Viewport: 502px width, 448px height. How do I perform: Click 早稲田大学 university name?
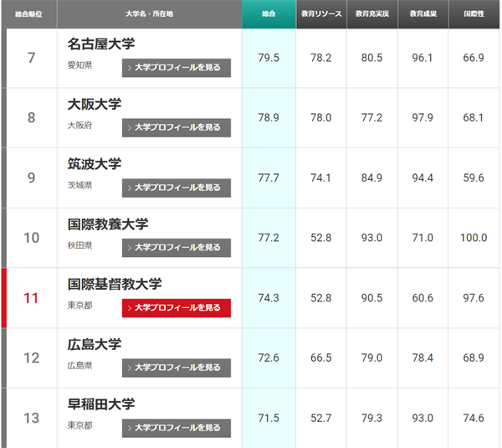click(100, 404)
